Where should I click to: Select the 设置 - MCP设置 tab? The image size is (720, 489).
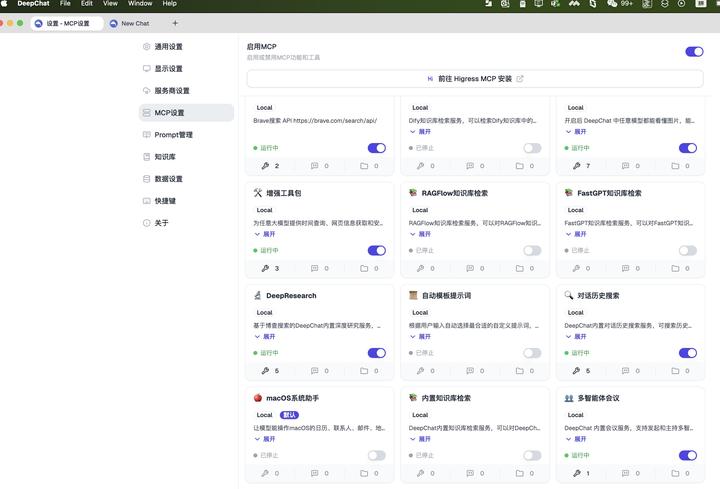coord(67,23)
